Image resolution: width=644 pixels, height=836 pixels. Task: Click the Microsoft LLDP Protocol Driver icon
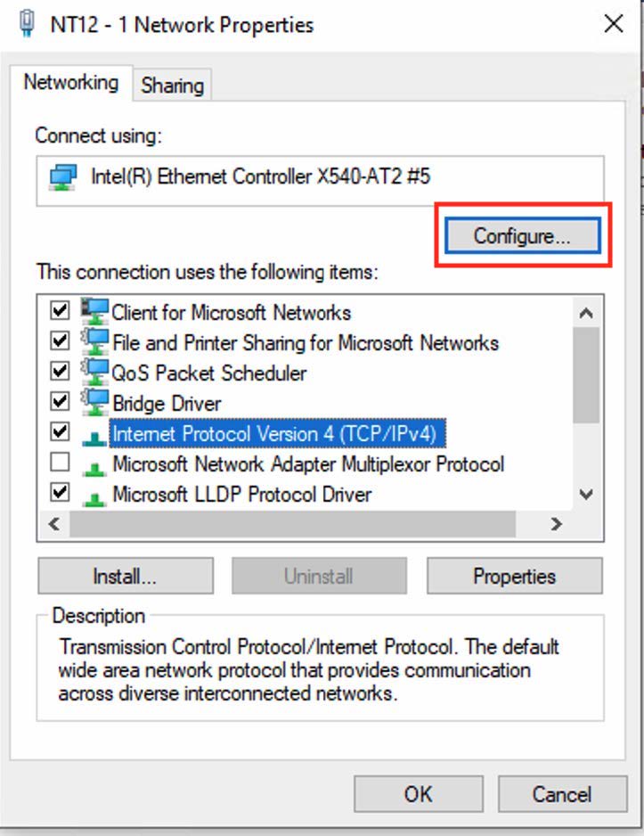94,495
